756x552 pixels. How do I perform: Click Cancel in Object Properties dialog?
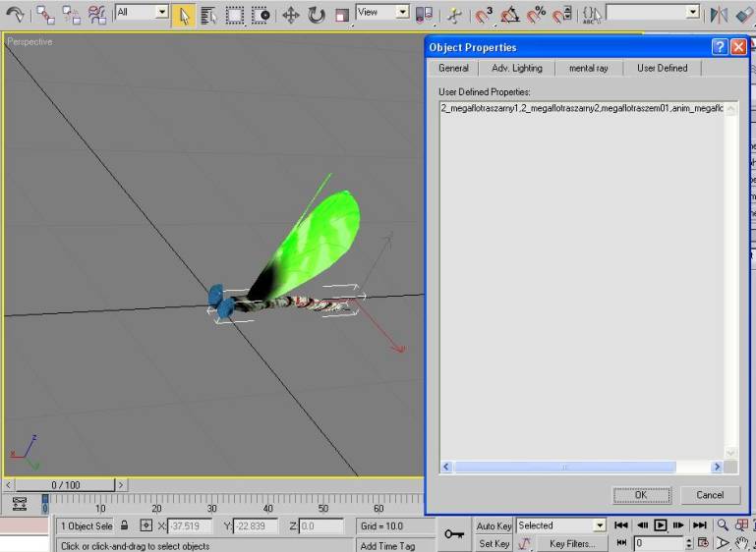(709, 495)
